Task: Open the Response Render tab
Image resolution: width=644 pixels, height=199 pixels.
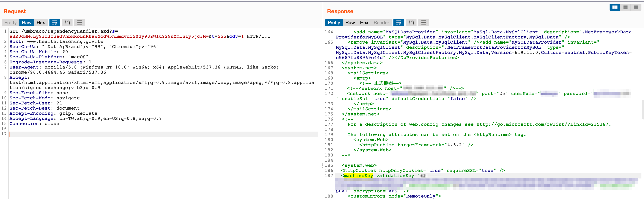Action: point(381,23)
